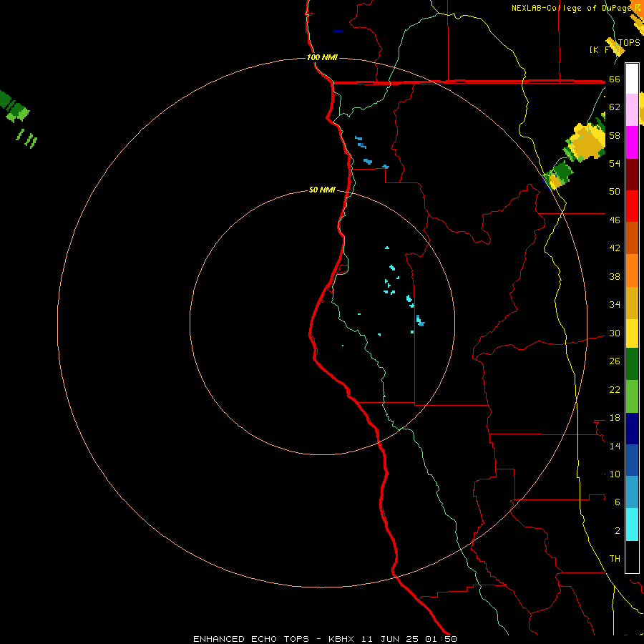Select the dark red color scale segment
This screenshot has height=644, width=644.
(632, 174)
